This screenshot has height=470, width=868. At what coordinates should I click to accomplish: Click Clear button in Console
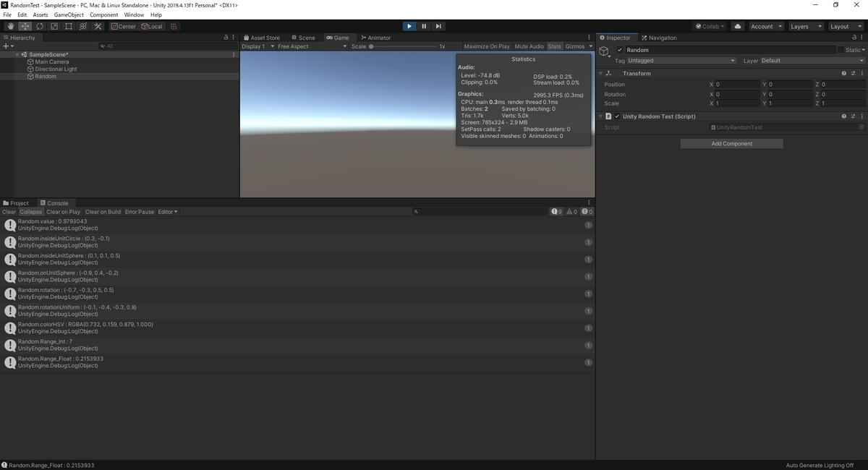click(x=9, y=212)
